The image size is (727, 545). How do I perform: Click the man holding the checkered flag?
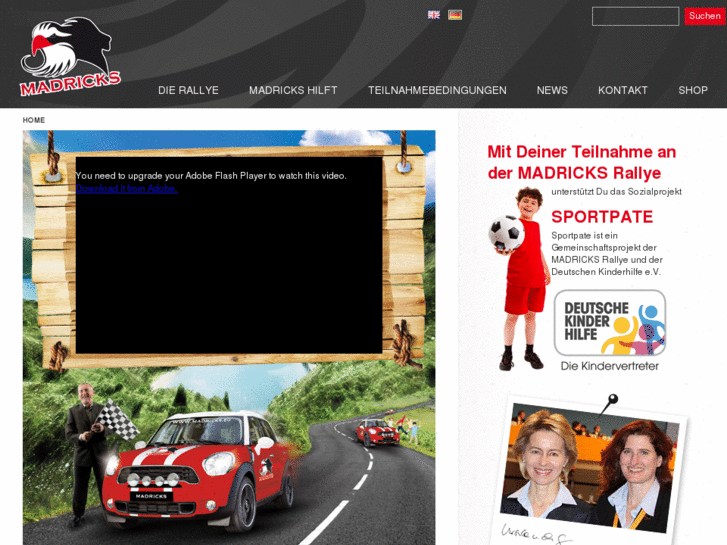coord(87,454)
